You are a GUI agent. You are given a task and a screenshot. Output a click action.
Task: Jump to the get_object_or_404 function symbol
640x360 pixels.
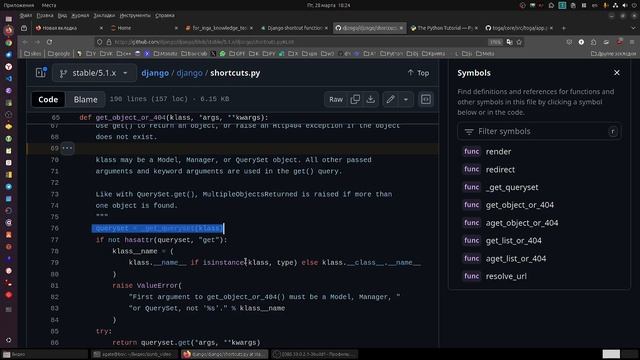[520, 205]
